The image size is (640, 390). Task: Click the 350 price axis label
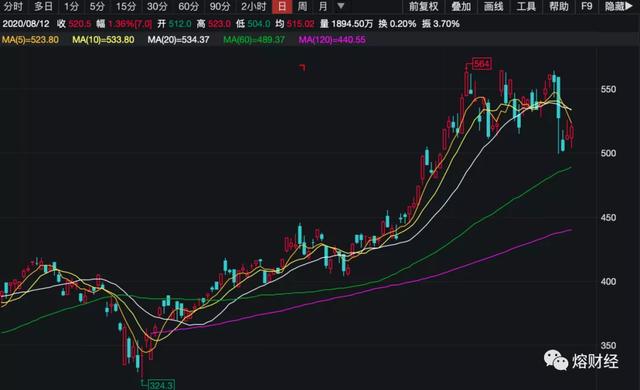coord(608,346)
